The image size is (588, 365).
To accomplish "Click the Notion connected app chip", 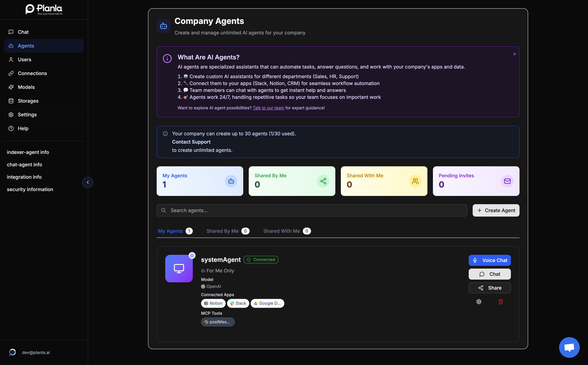I will (213, 303).
